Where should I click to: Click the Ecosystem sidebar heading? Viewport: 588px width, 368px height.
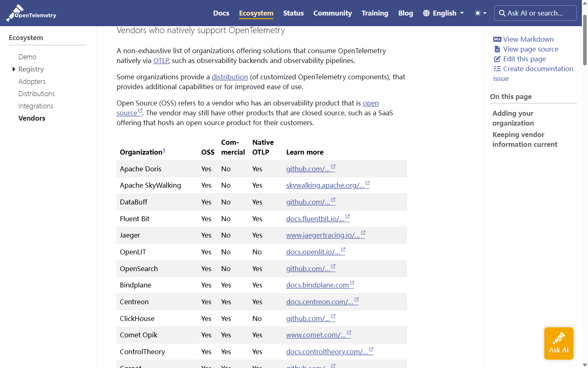pyautogui.click(x=26, y=38)
